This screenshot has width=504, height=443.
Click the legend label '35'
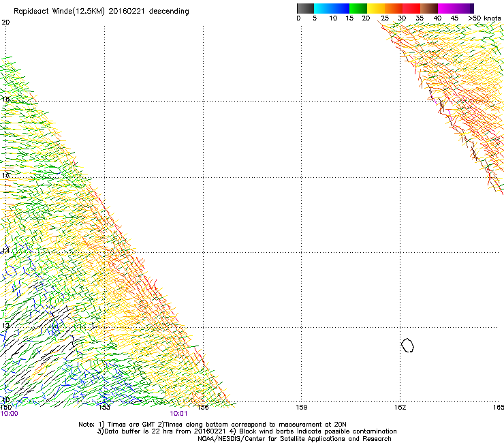420,18
